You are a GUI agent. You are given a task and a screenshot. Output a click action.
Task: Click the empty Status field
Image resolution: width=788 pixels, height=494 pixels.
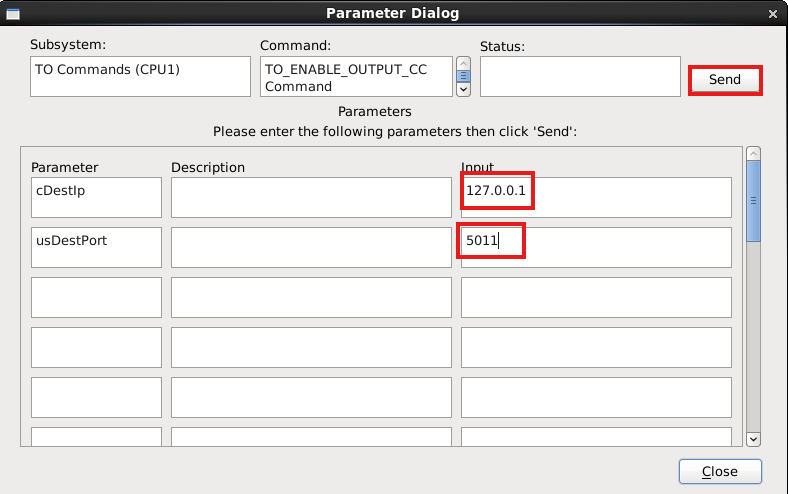pyautogui.click(x=580, y=77)
